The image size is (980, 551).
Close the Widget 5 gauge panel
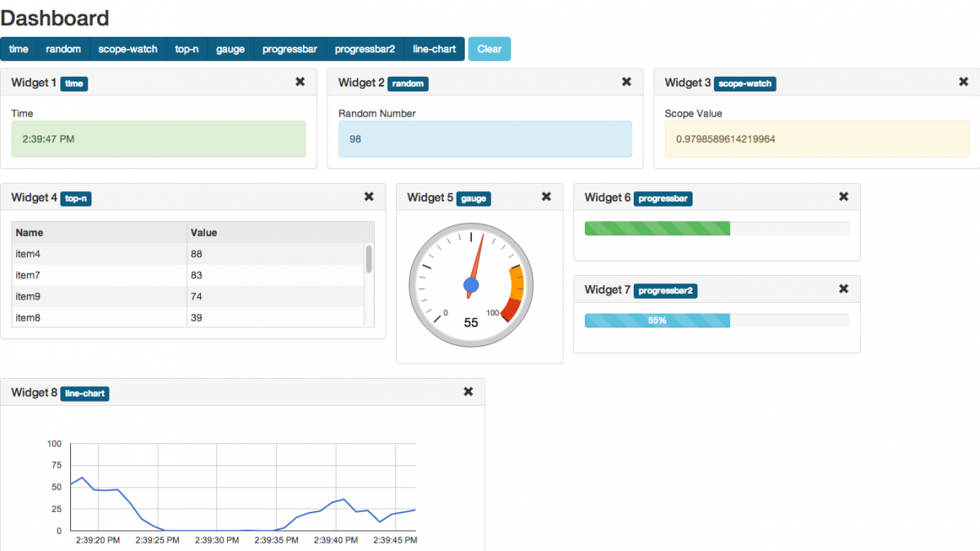[x=546, y=197]
